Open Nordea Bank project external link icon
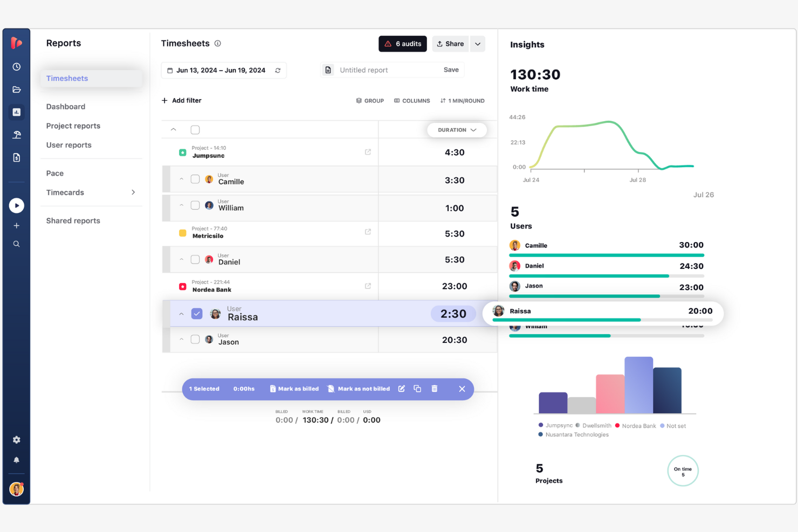 click(368, 286)
